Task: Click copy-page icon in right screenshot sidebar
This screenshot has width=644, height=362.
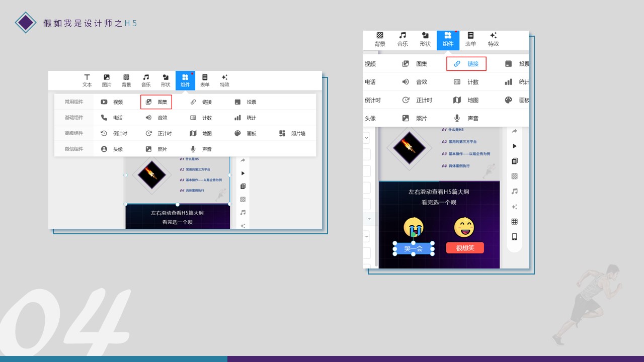Action: click(514, 161)
